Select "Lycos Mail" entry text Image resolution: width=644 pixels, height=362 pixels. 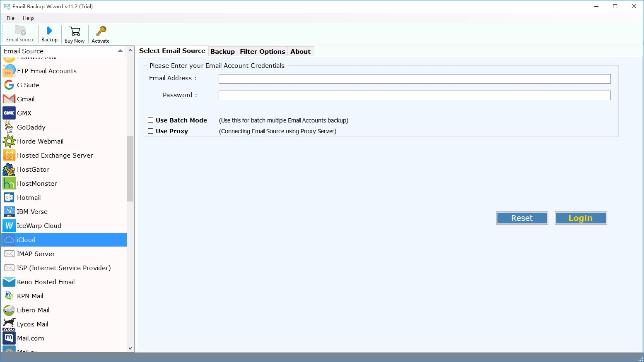tap(33, 324)
